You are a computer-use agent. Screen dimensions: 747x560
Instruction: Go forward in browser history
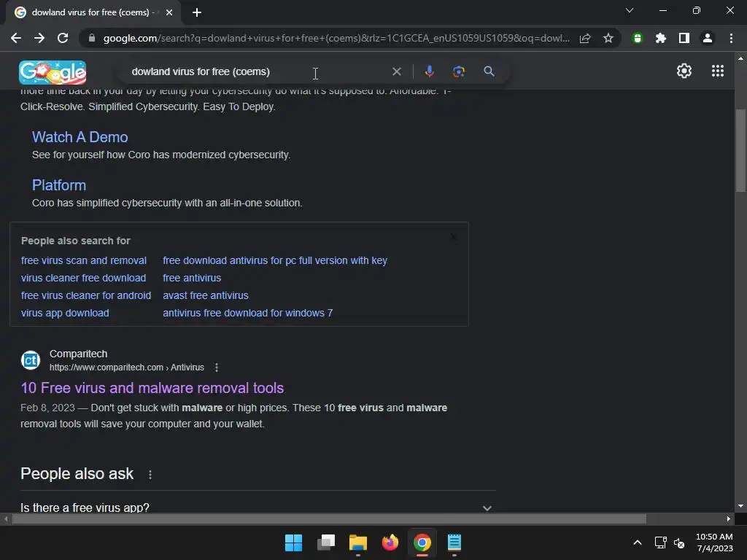[x=39, y=38]
